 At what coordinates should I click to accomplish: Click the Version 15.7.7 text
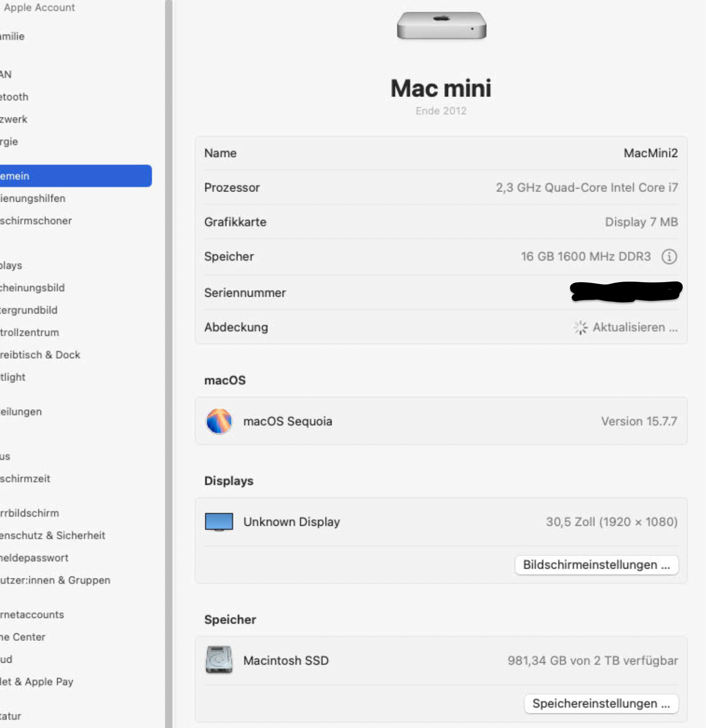click(x=639, y=421)
